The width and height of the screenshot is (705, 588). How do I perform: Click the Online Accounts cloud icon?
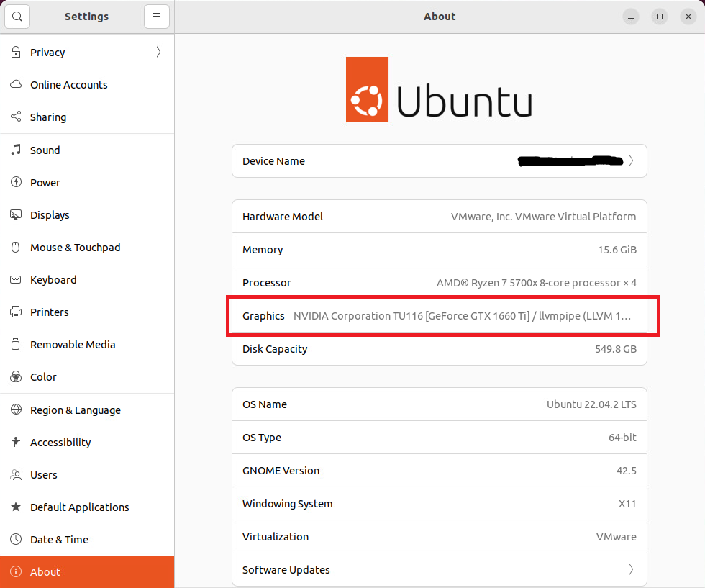(x=16, y=85)
